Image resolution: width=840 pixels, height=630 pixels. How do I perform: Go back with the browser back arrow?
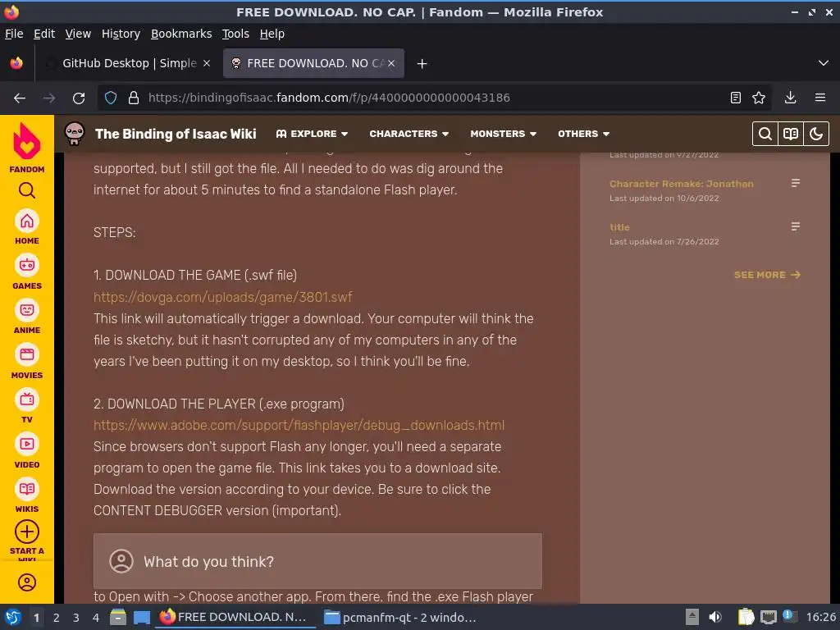[20, 98]
